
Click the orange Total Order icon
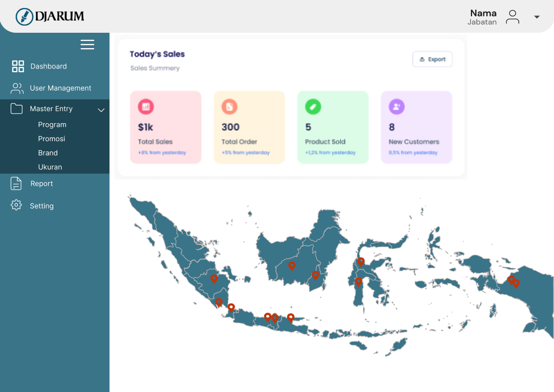coord(229,106)
